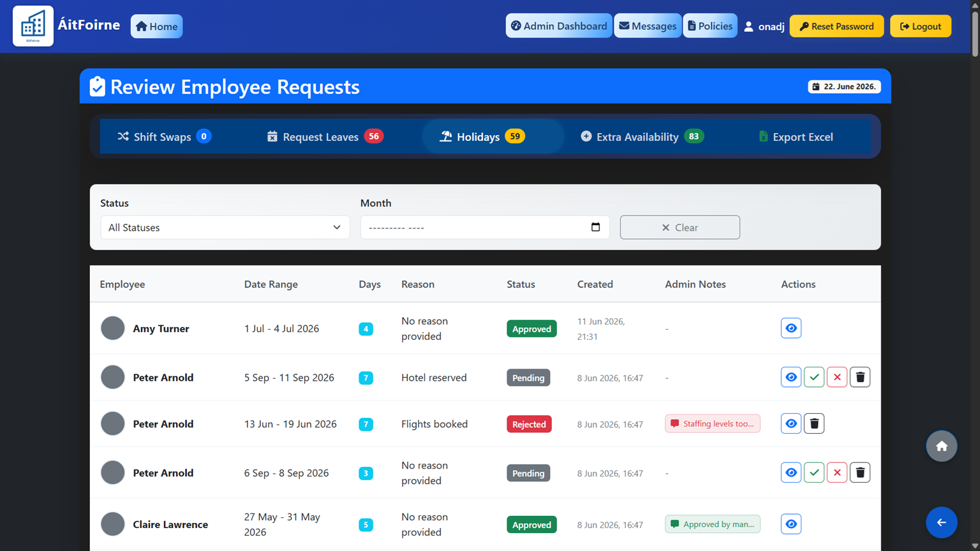Open the month calendar picker icon
This screenshot has width=980, height=551.
[x=595, y=227]
